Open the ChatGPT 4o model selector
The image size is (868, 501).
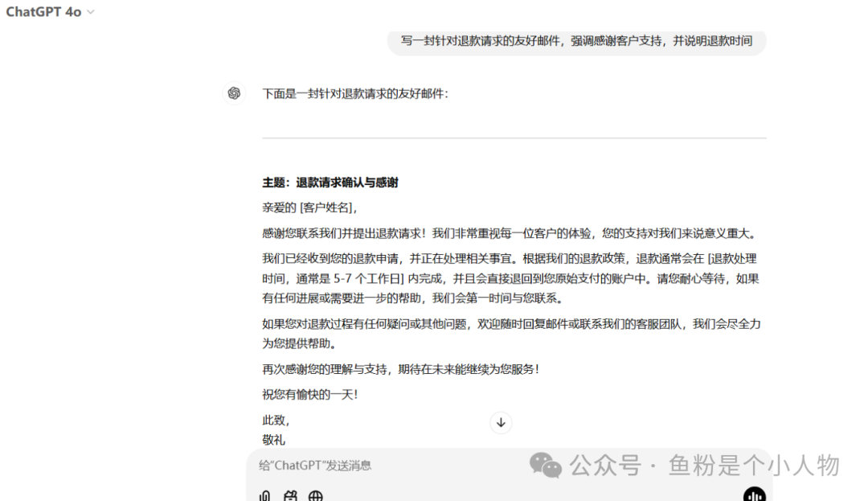(50, 12)
